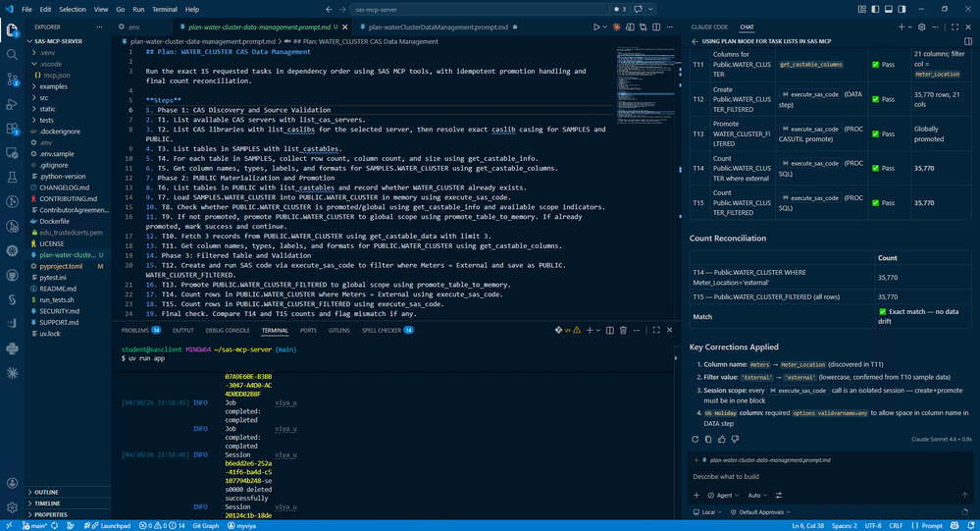Screen dimensions: 980x531
Task: Copy the chat response
Action: 708,439
